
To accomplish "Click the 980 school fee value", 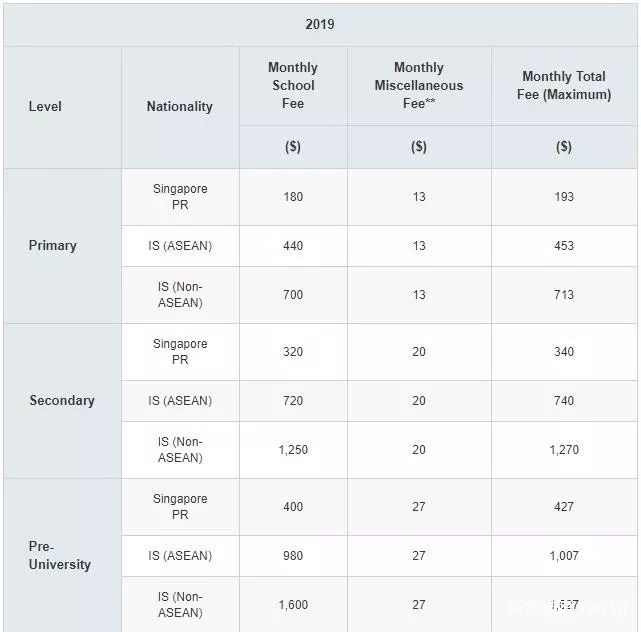I will [x=293, y=556].
